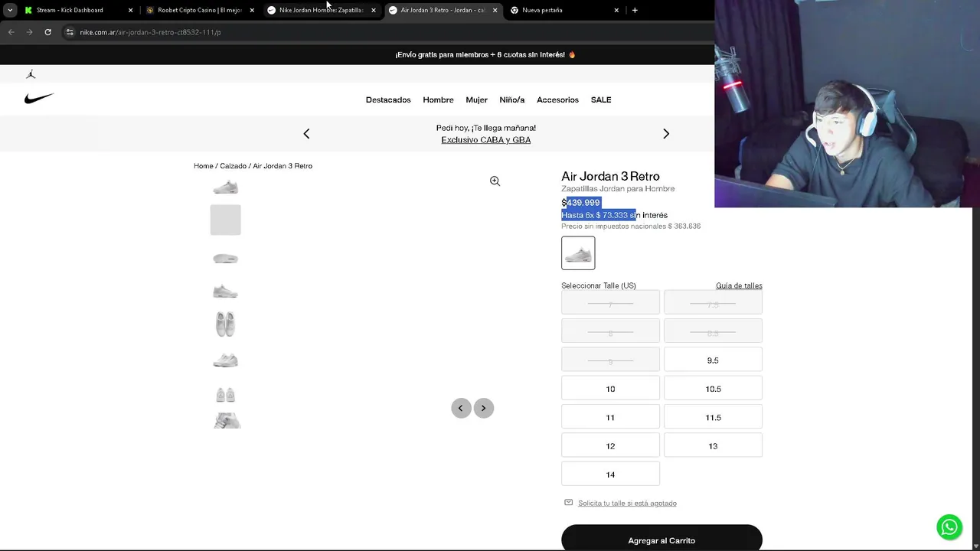
Task: Go to the Calzado breadcrumb
Action: coord(233,166)
